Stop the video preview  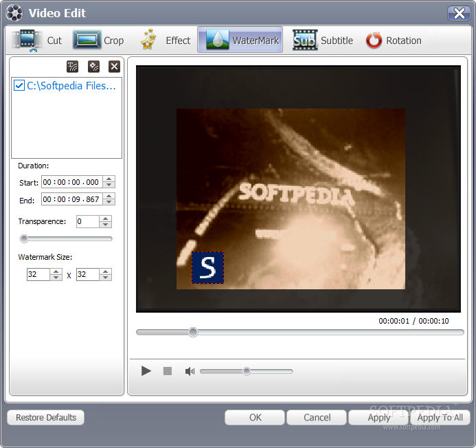[x=168, y=371]
